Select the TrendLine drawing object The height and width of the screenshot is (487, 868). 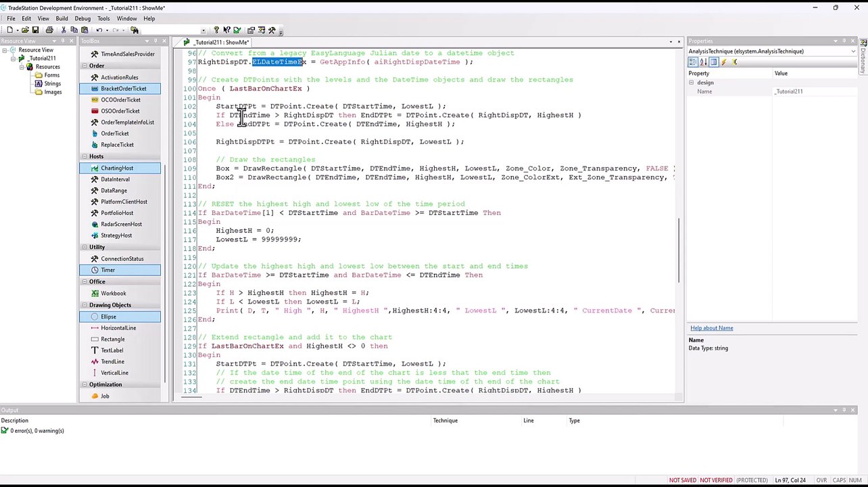[112, 361]
